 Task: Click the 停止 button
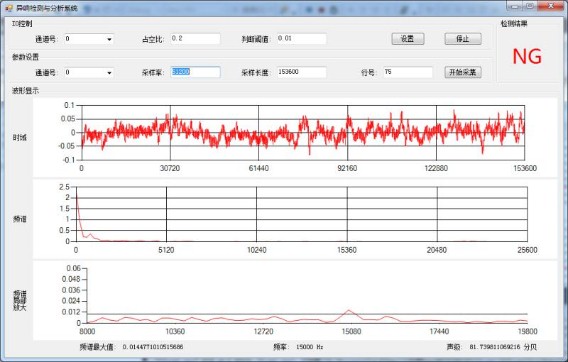(x=463, y=39)
